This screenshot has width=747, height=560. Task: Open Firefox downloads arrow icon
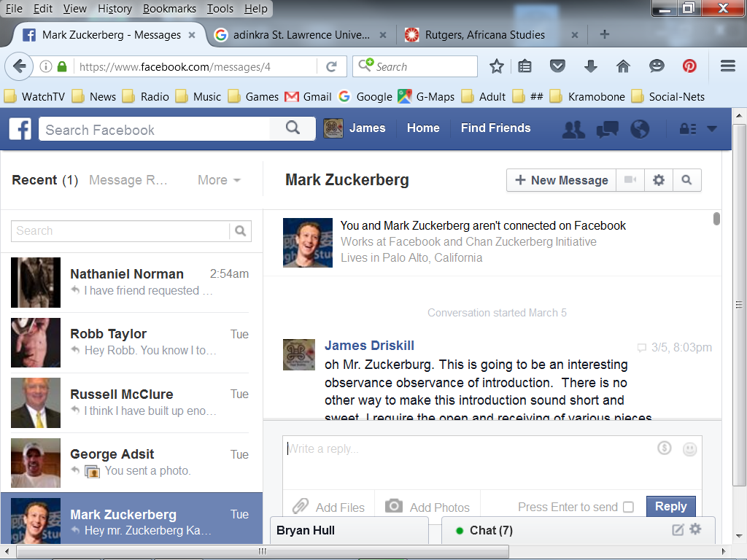pyautogui.click(x=590, y=66)
